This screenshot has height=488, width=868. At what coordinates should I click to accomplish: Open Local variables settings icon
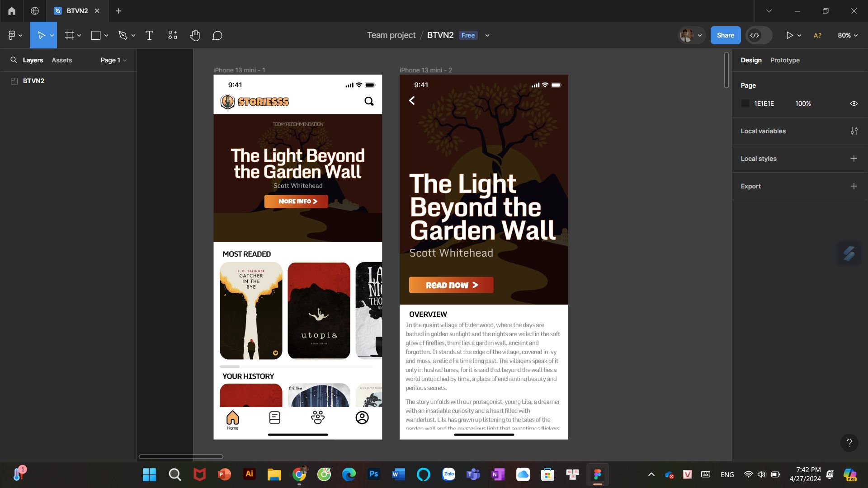point(854,131)
